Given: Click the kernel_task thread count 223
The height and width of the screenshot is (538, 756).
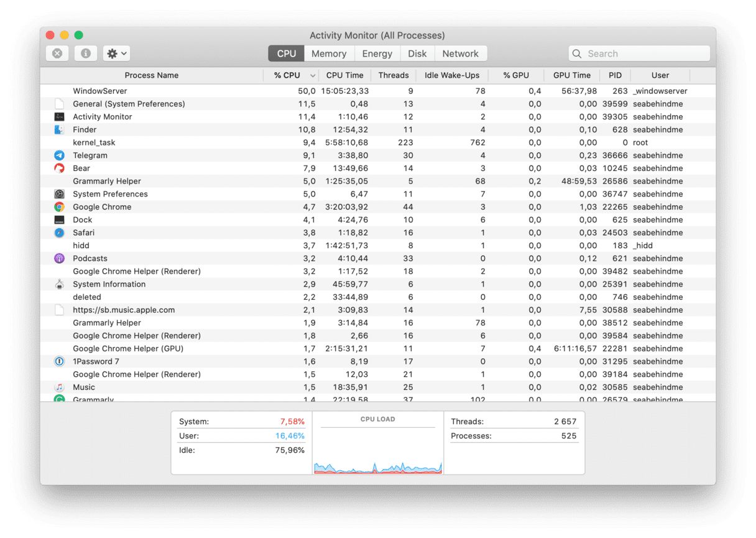Looking at the screenshot, I should tap(405, 142).
